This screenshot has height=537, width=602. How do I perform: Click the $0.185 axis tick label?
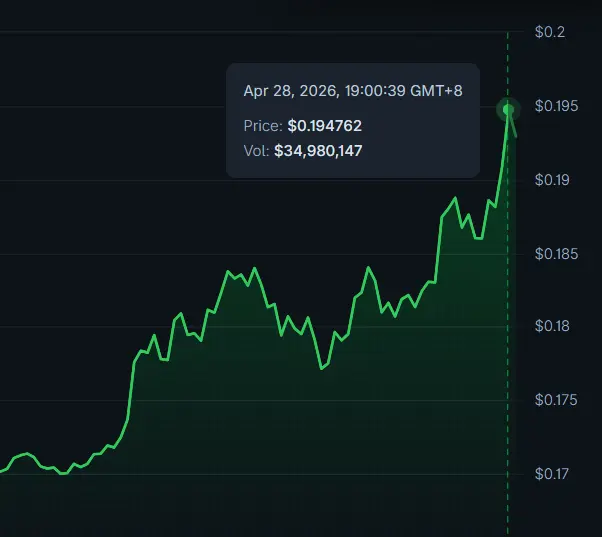click(555, 254)
